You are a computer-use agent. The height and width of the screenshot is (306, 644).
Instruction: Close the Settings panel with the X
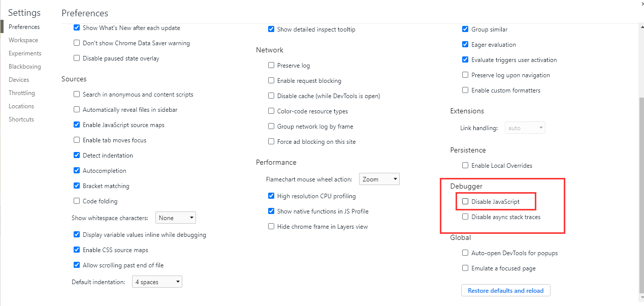(x=641, y=3)
